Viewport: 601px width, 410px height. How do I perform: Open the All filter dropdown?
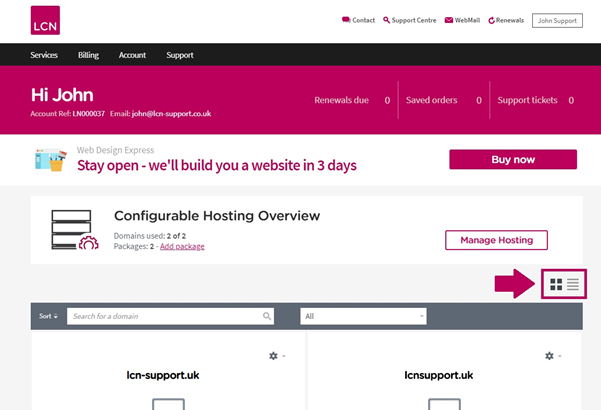363,316
